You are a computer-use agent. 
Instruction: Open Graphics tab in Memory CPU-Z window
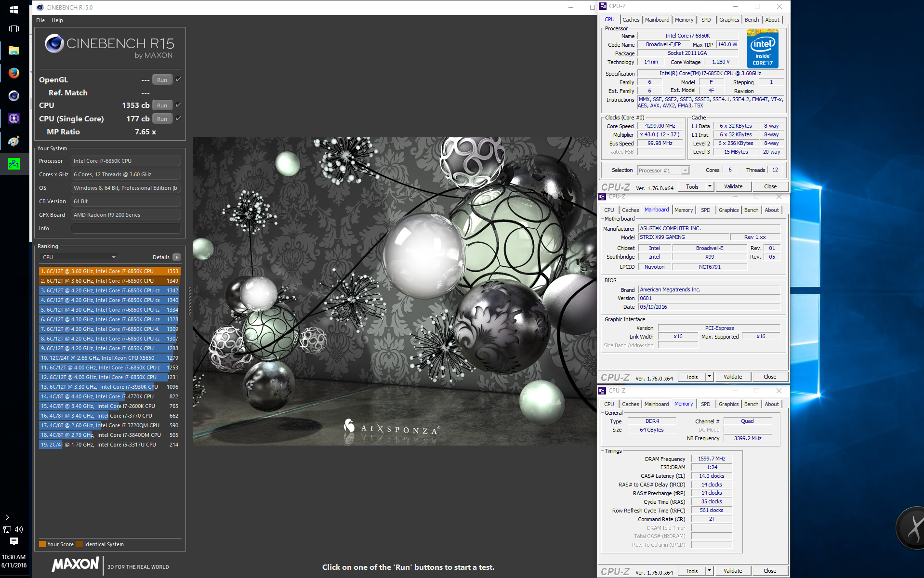point(728,404)
